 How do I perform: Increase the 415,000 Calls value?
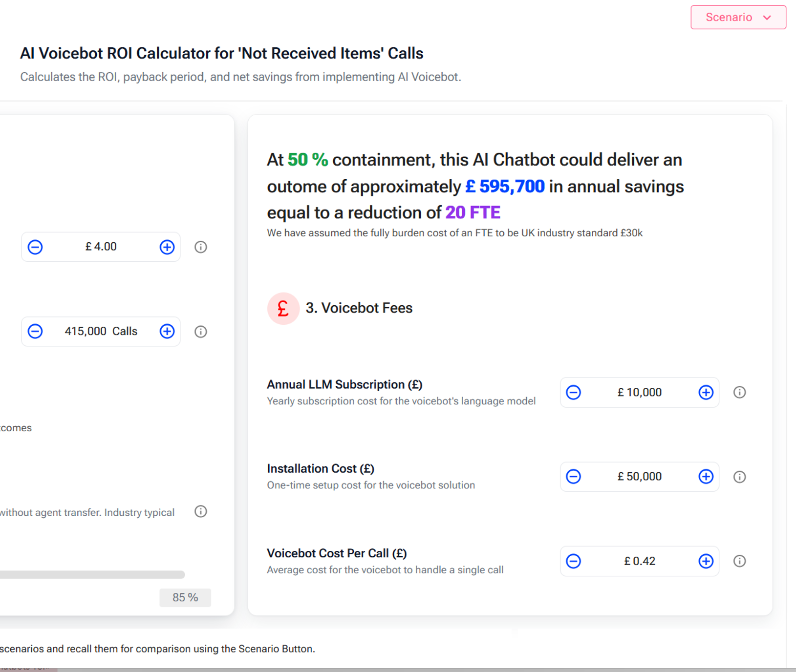[x=167, y=332]
